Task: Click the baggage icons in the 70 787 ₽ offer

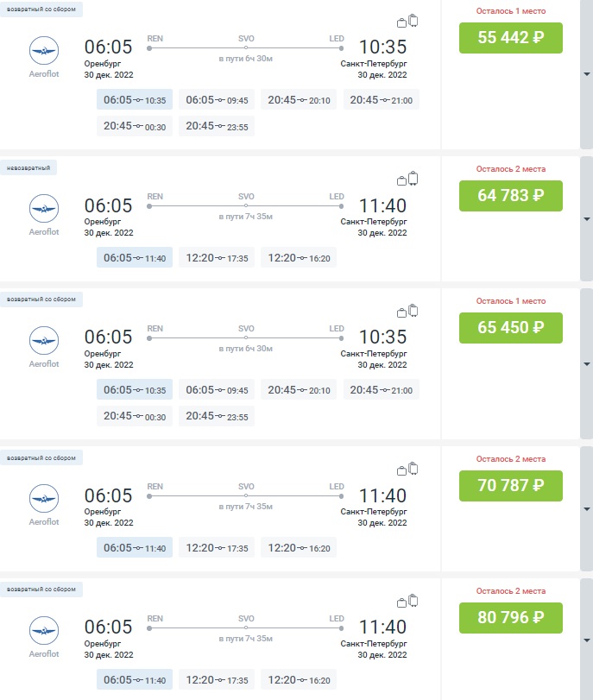Action: tap(407, 470)
